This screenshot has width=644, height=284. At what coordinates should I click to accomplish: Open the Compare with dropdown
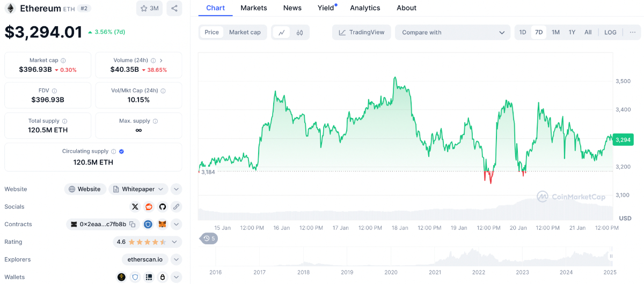click(x=453, y=32)
